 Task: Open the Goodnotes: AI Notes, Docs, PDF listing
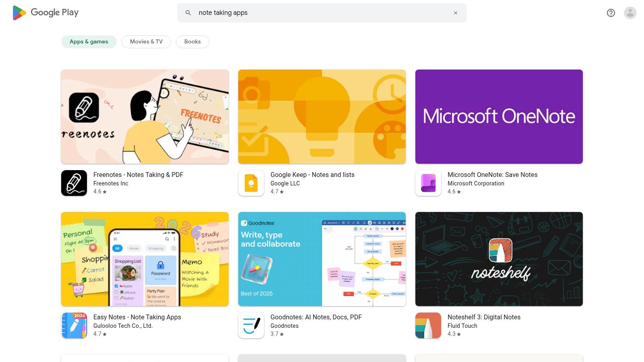tap(316, 317)
